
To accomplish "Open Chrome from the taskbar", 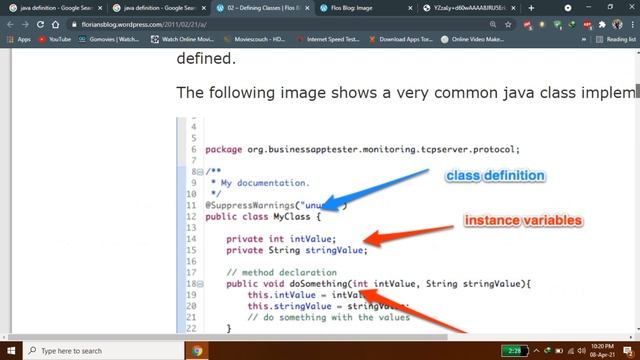I will click(x=197, y=351).
